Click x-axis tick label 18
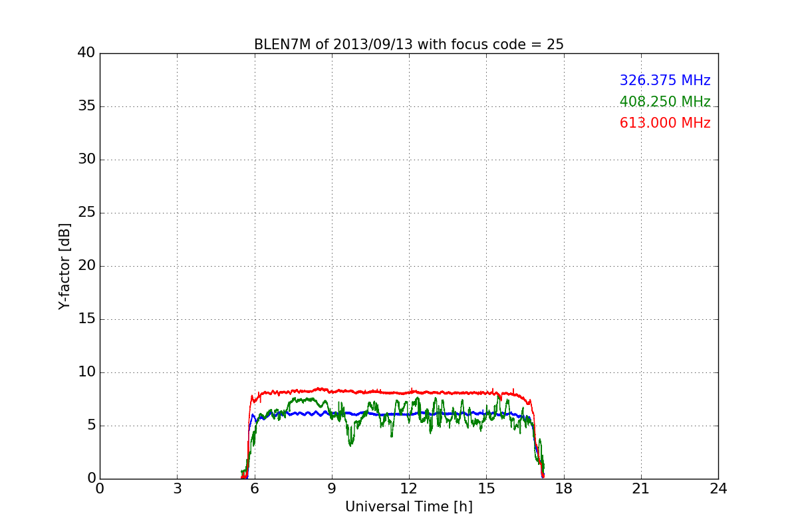 pos(564,489)
